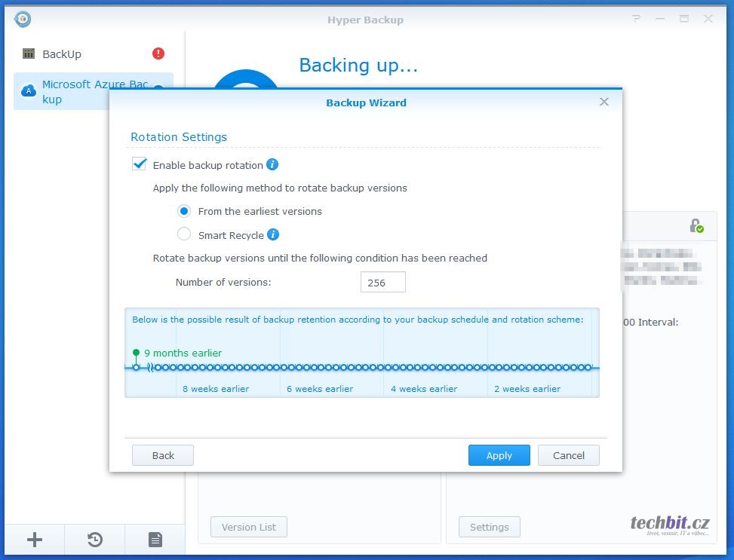The image size is (734, 560).
Task: Select Smart Recycle radio option
Action: 184,234
